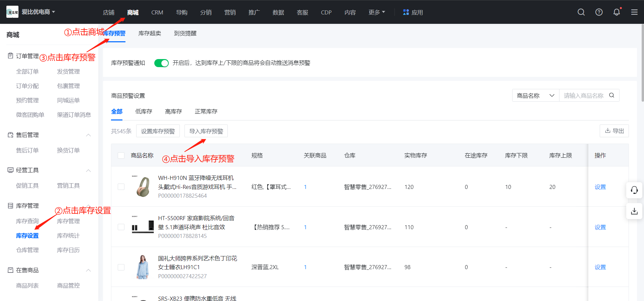The image size is (644, 301).
Task: Open the hamburger menu icon
Action: pos(634,12)
